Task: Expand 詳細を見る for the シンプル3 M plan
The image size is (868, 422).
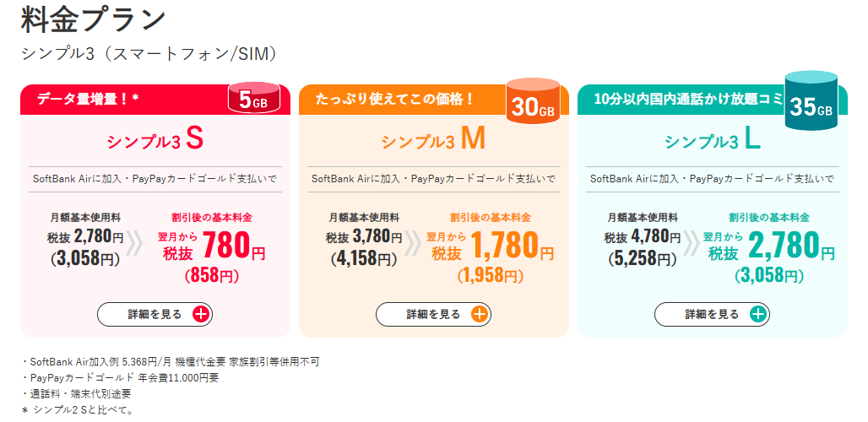Action: (x=433, y=315)
